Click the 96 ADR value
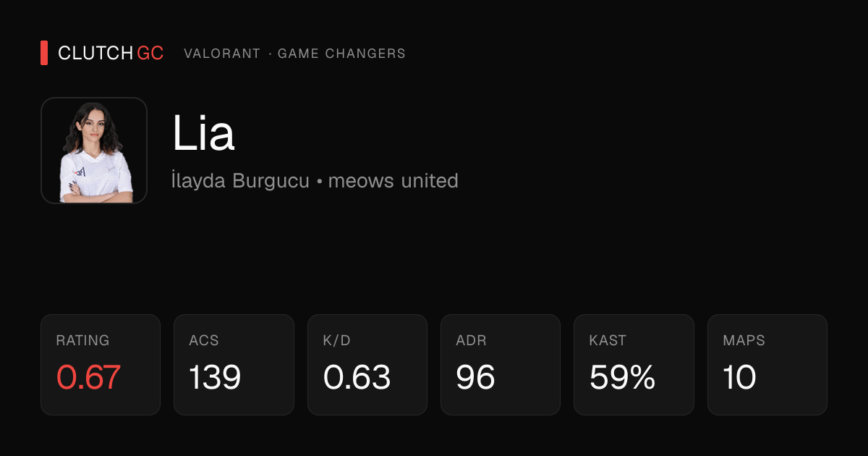This screenshot has height=456, width=868. 475,377
